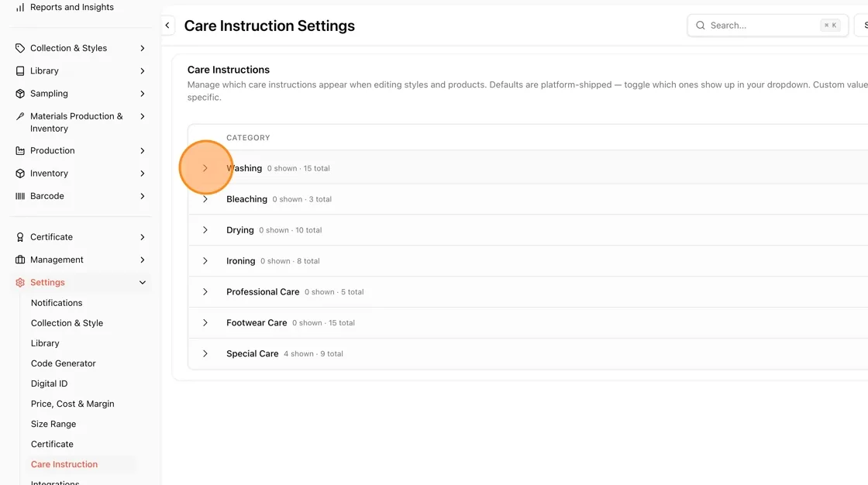
Task: Expand the Collection & Styles sidebar menu arrow
Action: coord(143,48)
